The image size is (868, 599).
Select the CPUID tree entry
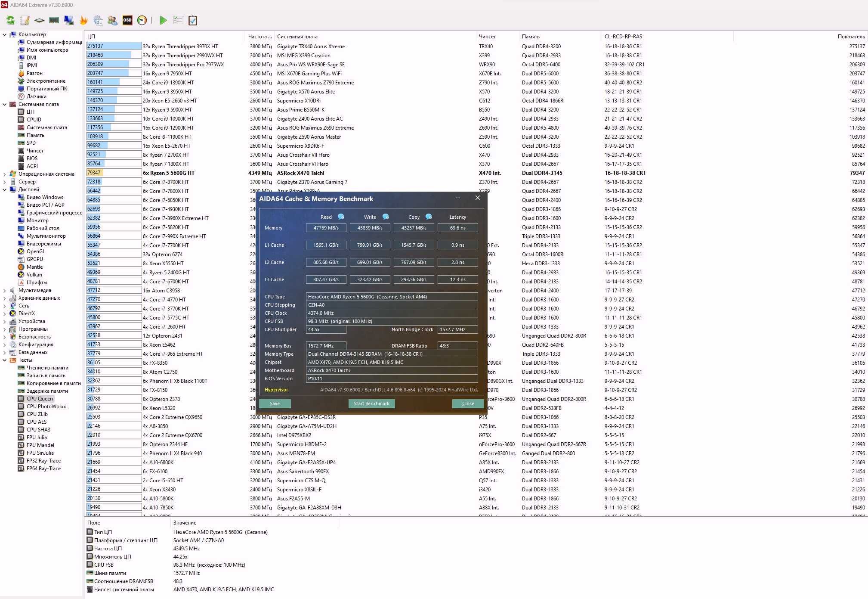pos(34,120)
